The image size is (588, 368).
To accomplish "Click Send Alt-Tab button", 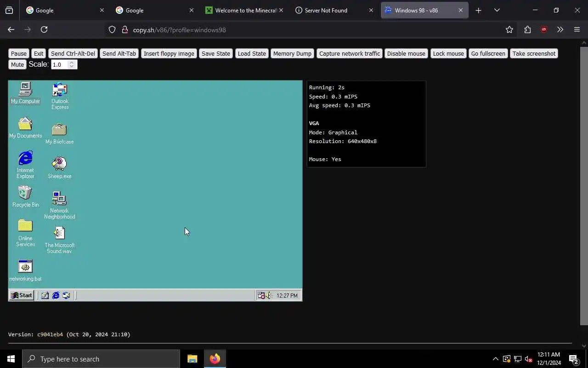I will [119, 53].
